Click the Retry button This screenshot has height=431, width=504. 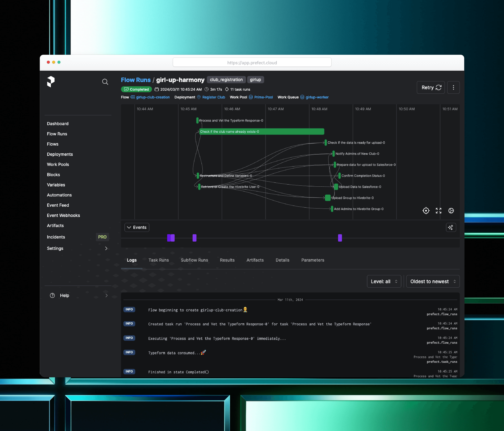point(431,87)
